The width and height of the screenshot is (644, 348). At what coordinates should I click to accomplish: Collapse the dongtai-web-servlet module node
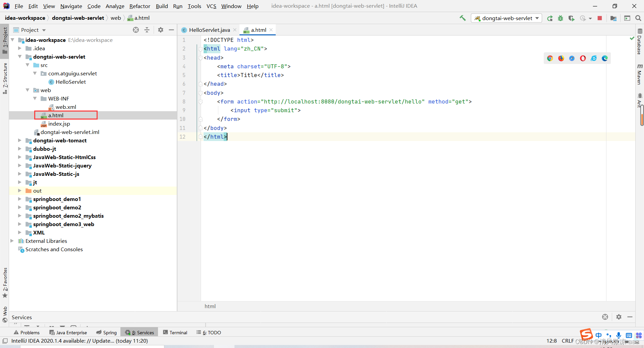pos(20,57)
